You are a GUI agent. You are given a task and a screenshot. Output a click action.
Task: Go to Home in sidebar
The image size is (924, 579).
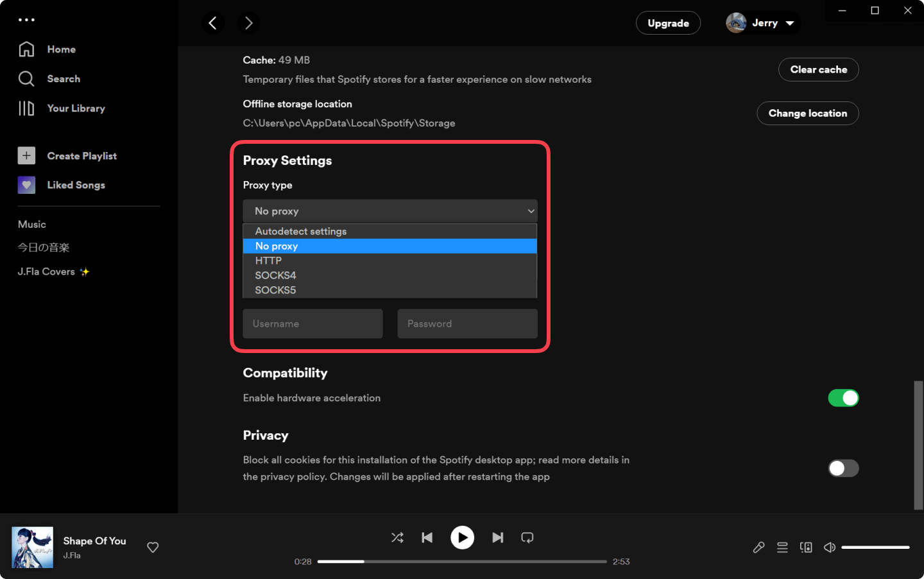point(47,49)
